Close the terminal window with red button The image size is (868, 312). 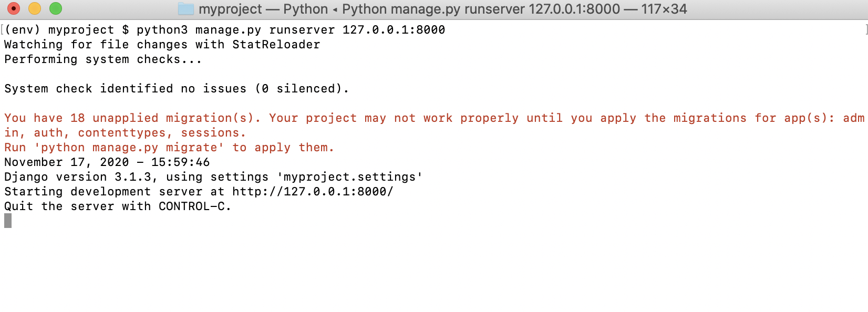14,8
